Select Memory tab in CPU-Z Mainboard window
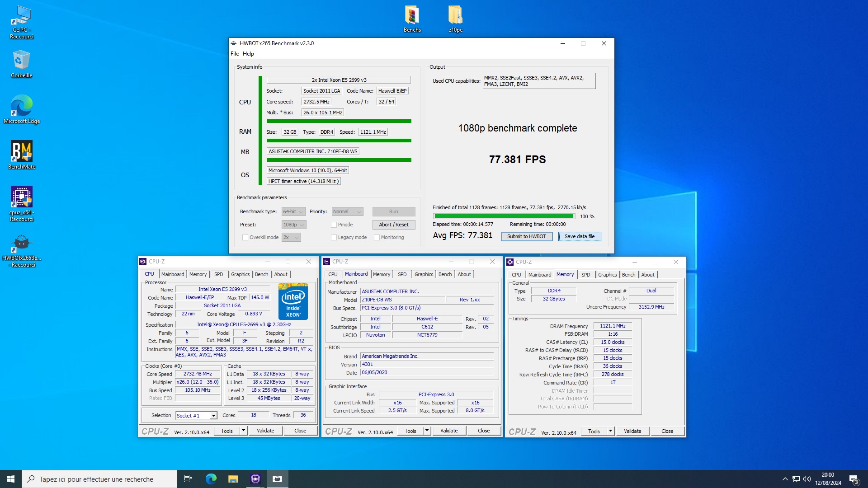 (382, 274)
